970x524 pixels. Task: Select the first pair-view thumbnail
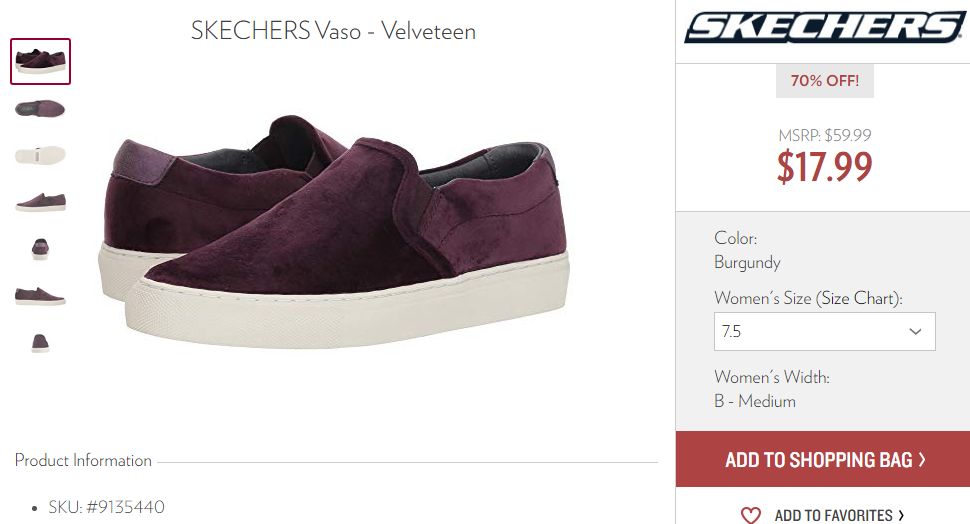point(40,61)
